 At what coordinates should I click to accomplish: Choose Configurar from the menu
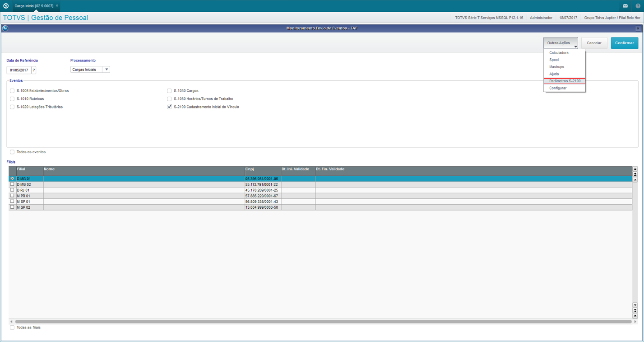[x=564, y=88]
